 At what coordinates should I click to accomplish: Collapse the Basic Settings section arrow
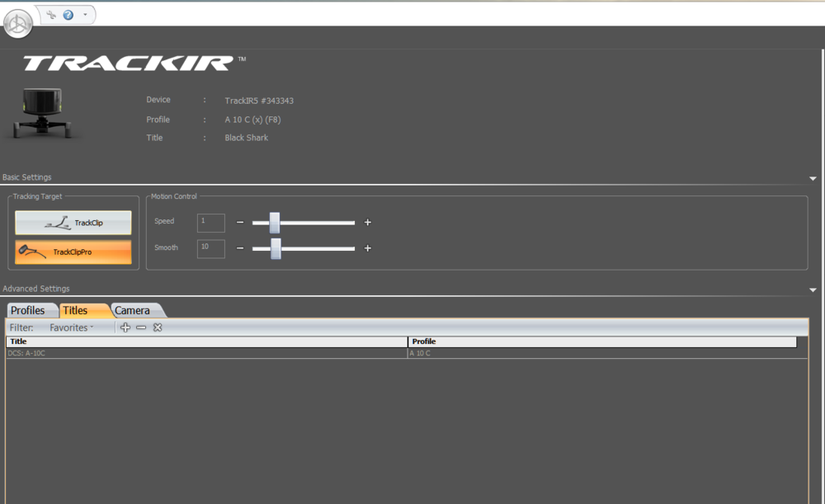813,179
